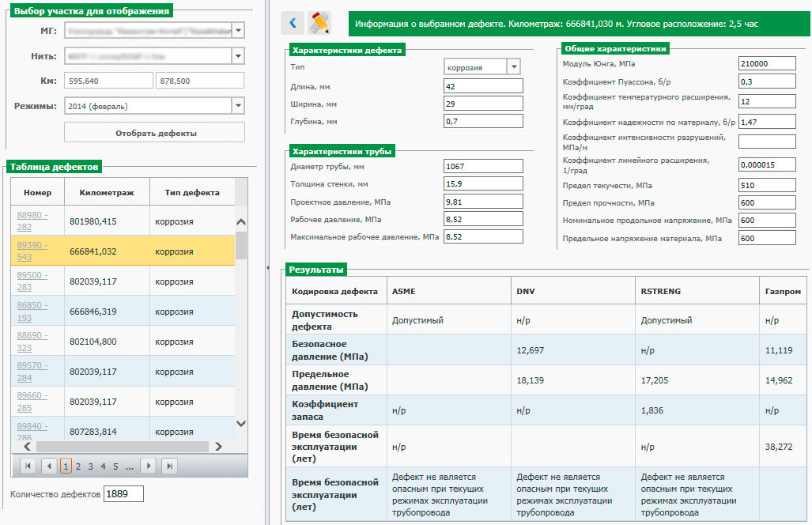Click the Длина, мм input field

pos(483,86)
